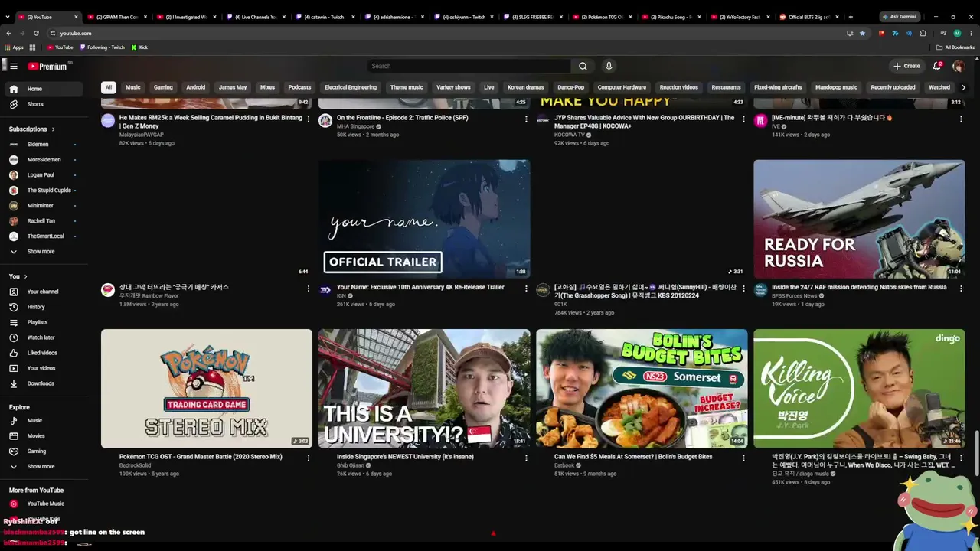
Task: Open the YouTube account avatar menu
Action: [x=959, y=66]
